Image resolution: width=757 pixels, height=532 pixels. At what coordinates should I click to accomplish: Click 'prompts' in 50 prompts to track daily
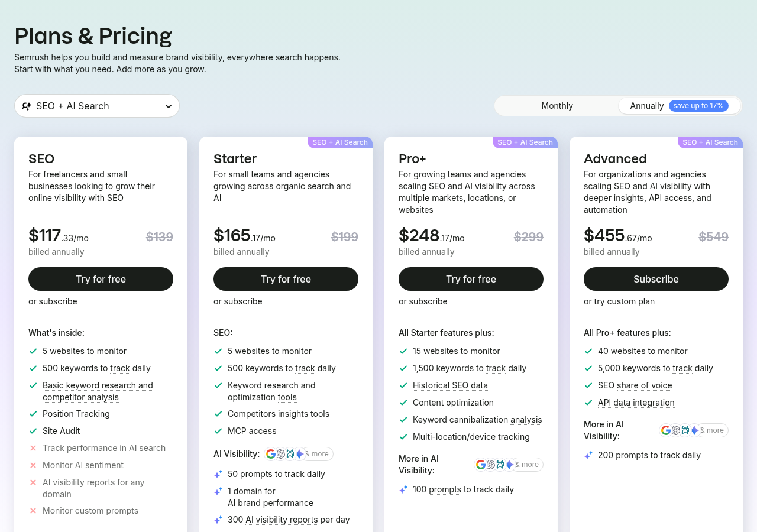tap(256, 474)
